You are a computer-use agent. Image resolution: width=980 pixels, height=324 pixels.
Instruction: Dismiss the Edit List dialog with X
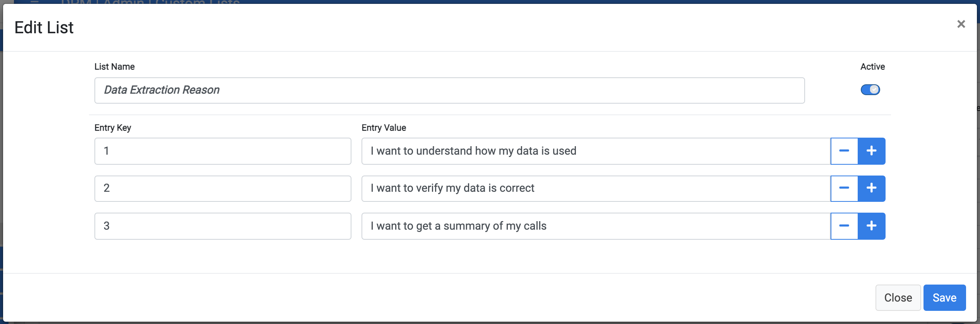(961, 24)
